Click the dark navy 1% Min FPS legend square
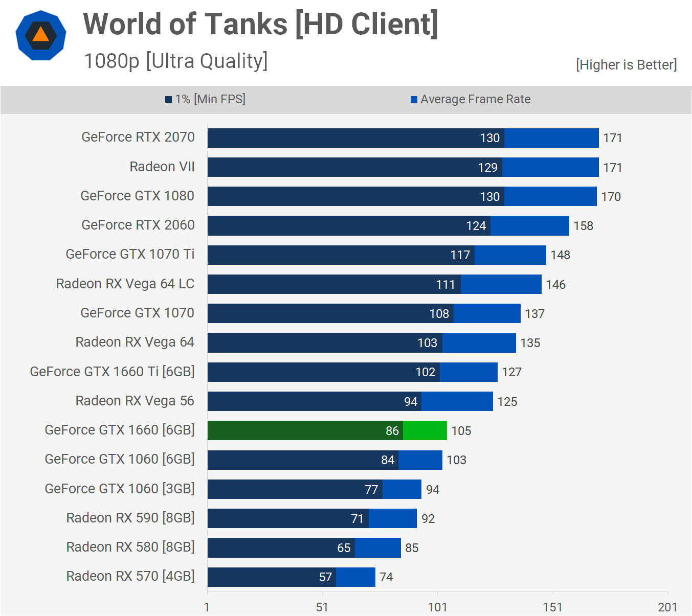692x616 pixels. [x=168, y=99]
